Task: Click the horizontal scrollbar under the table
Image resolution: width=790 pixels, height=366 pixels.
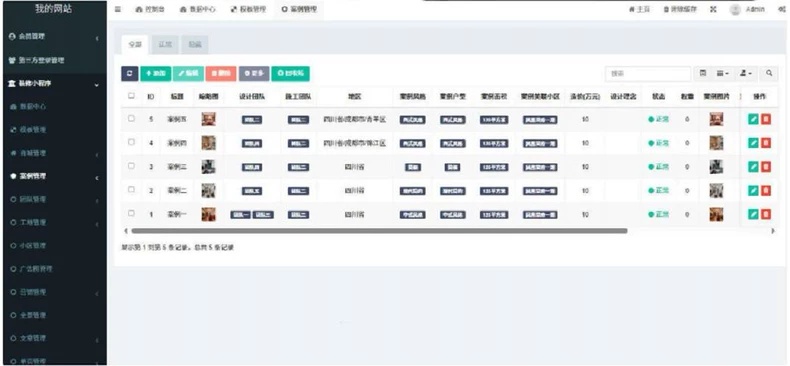Action: click(x=379, y=231)
